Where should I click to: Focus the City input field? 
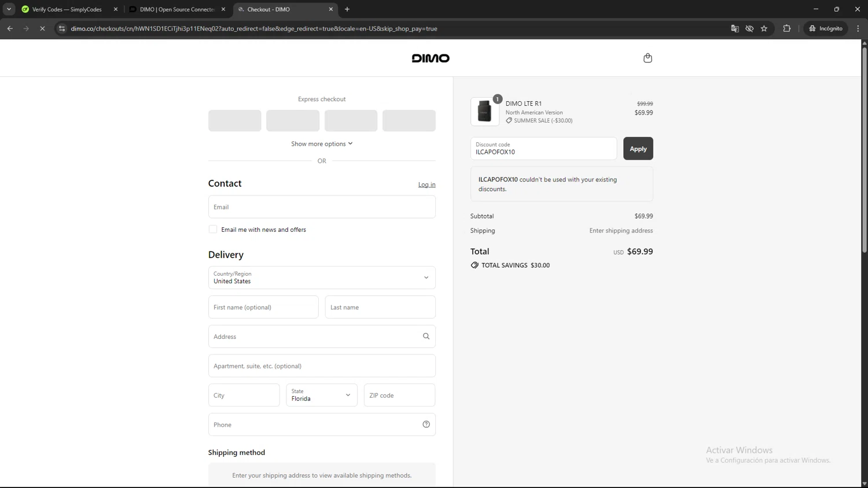click(x=244, y=395)
